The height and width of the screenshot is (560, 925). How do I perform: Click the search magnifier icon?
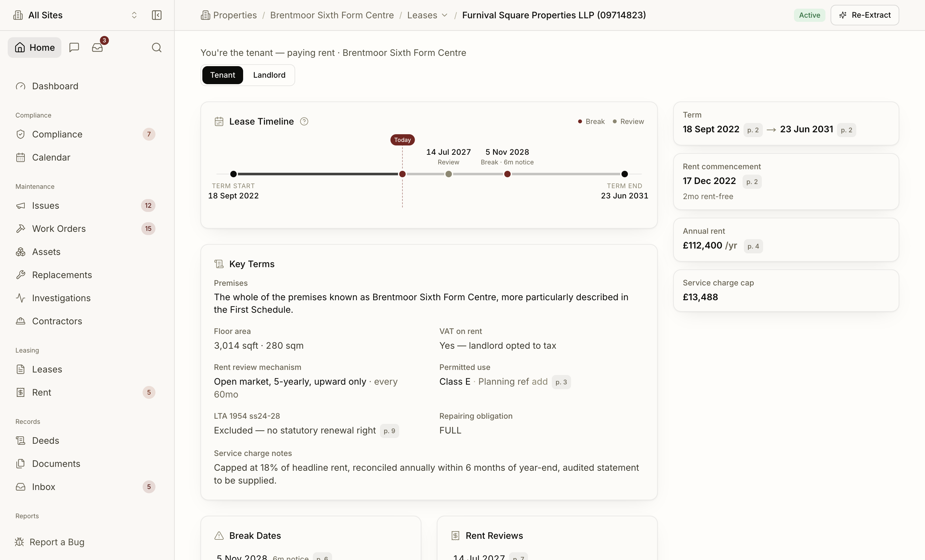[x=156, y=47]
